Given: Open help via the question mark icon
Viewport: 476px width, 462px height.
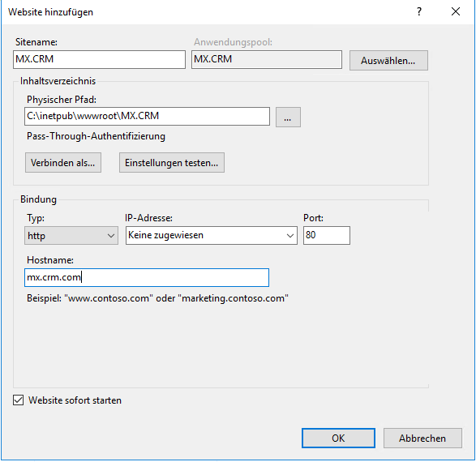Looking at the screenshot, I should coord(419,12).
